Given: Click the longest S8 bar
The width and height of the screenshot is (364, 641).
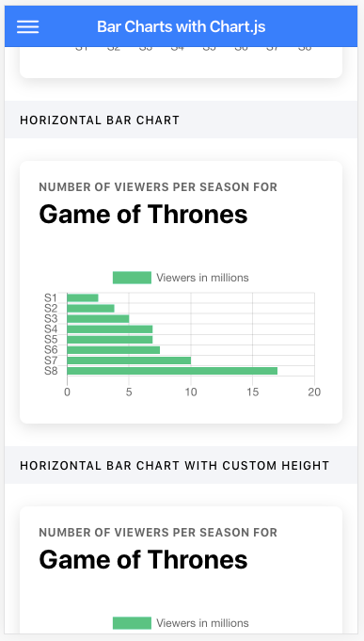Looking at the screenshot, I should 172,371.
